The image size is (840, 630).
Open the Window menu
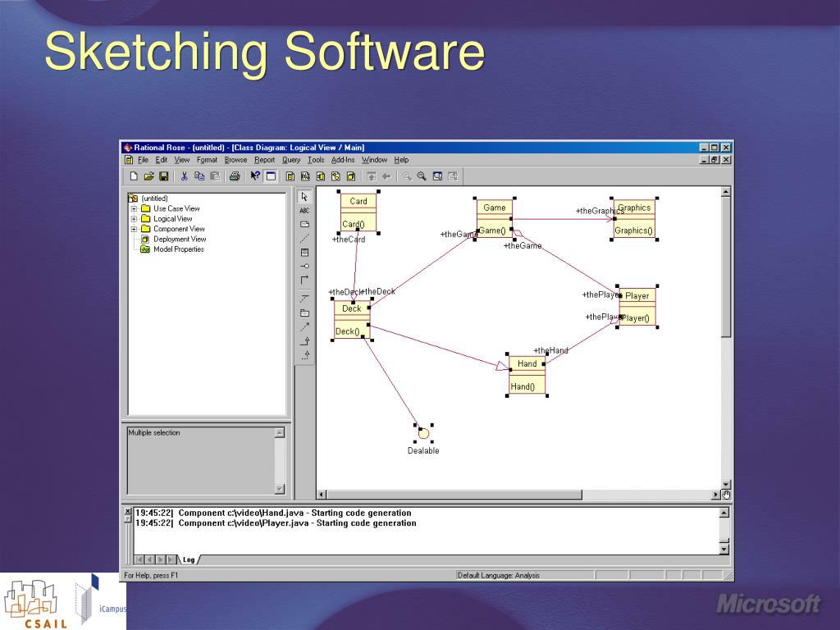374,160
